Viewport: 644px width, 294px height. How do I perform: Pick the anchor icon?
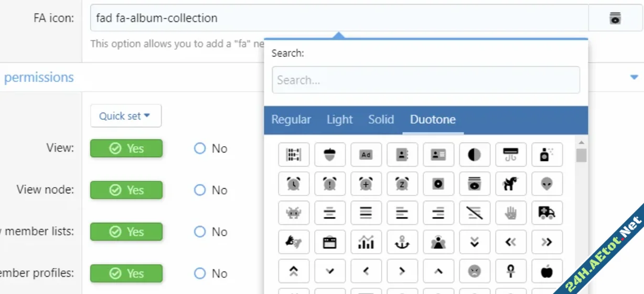pyautogui.click(x=402, y=242)
